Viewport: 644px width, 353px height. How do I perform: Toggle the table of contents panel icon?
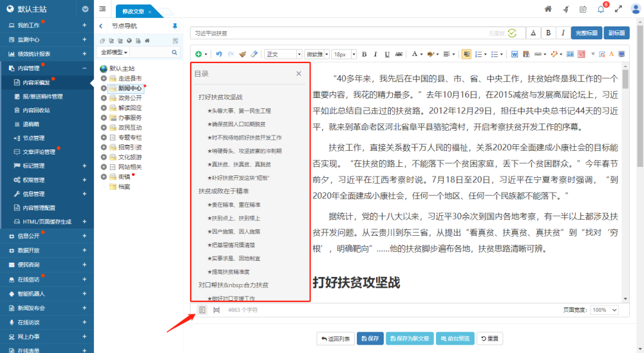pyautogui.click(x=202, y=310)
